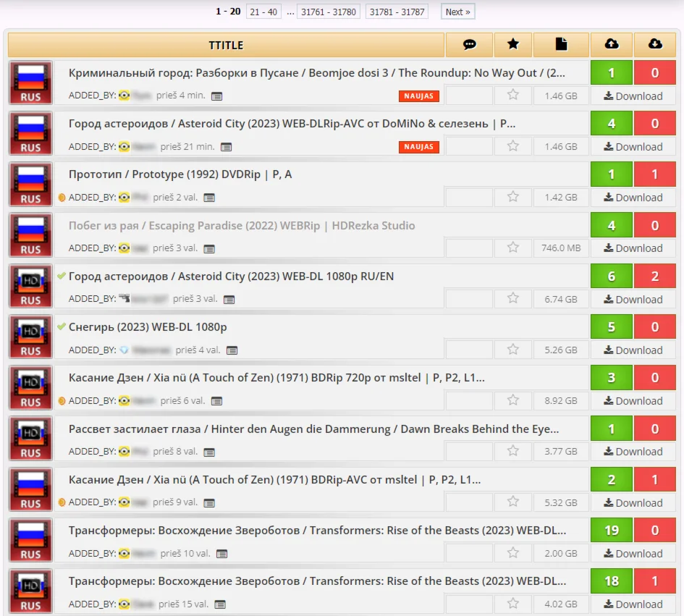The height and width of the screenshot is (616, 684).
Task: Click HD RUS icon for Transformers 4.02 GB
Action: 30,591
